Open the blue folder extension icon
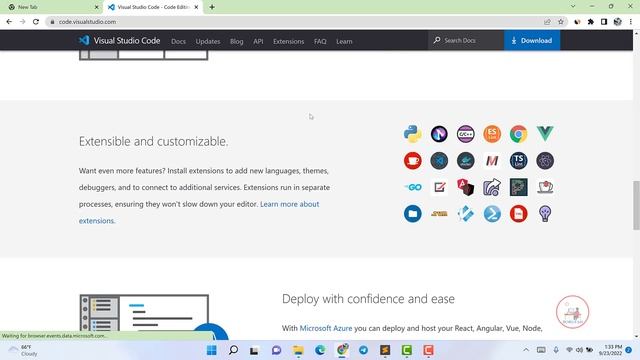640x360 pixels. pos(412,213)
